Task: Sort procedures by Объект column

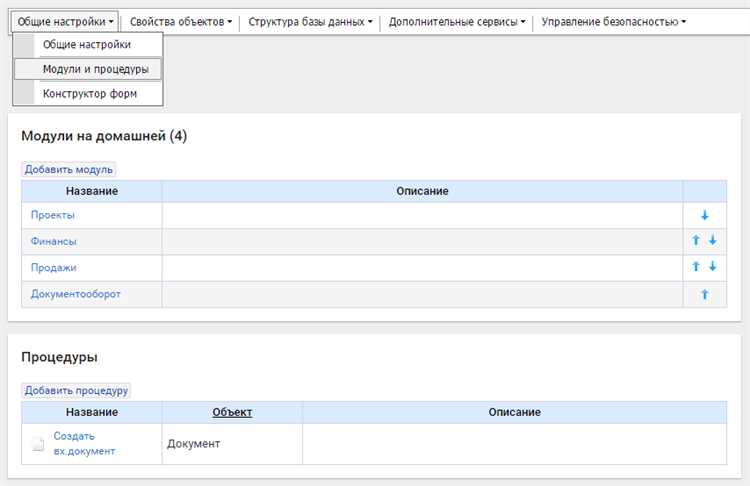Action: click(232, 412)
